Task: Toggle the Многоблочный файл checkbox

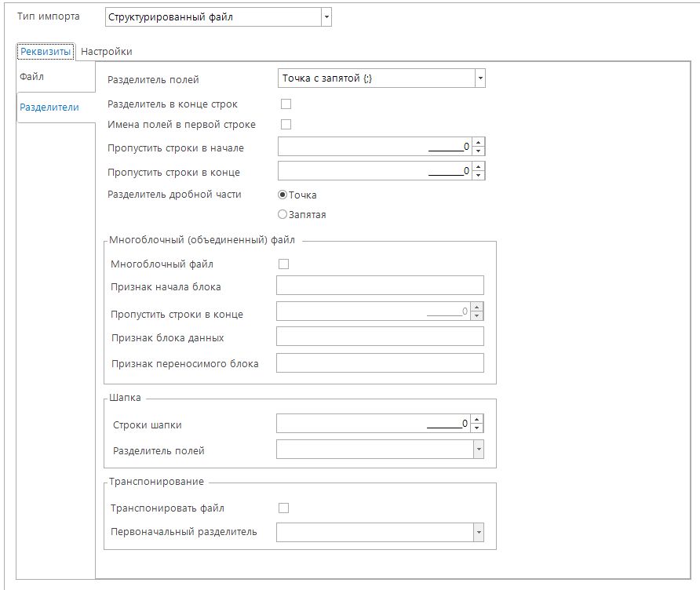Action: pos(284,264)
